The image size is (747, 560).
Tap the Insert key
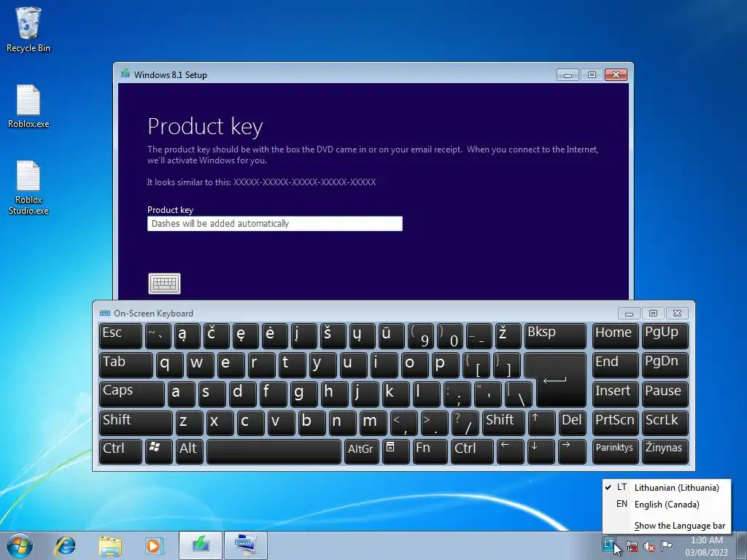(x=615, y=394)
